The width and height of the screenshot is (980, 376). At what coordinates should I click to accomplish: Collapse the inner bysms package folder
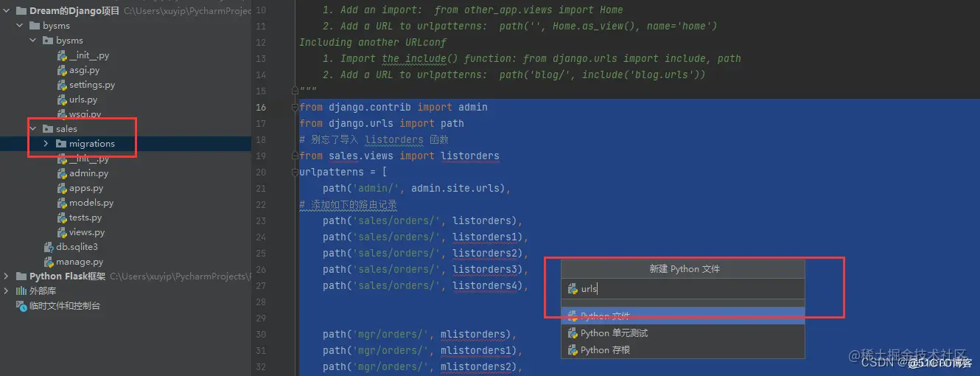coord(33,41)
